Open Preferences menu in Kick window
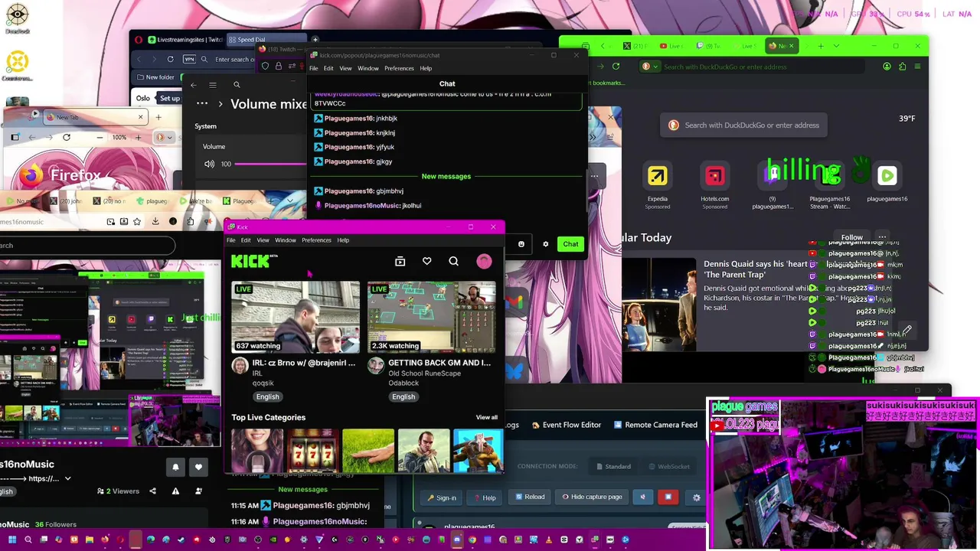 316,240
